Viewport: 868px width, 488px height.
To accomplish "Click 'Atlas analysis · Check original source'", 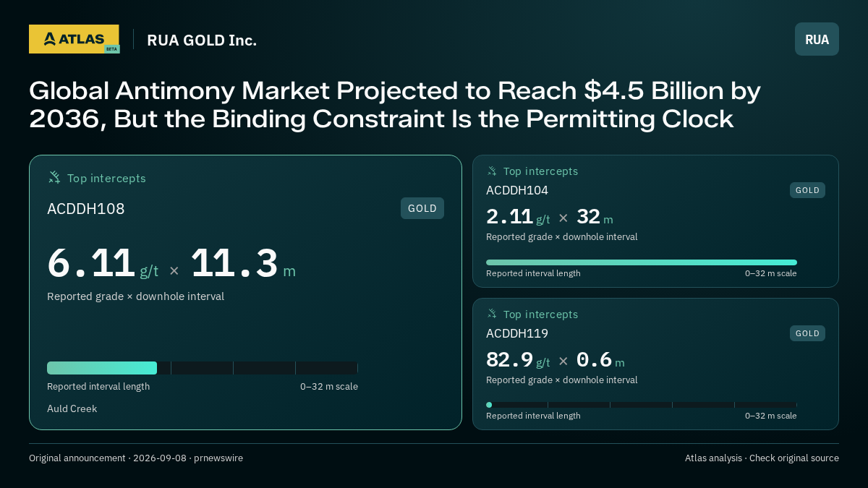I will click(762, 458).
